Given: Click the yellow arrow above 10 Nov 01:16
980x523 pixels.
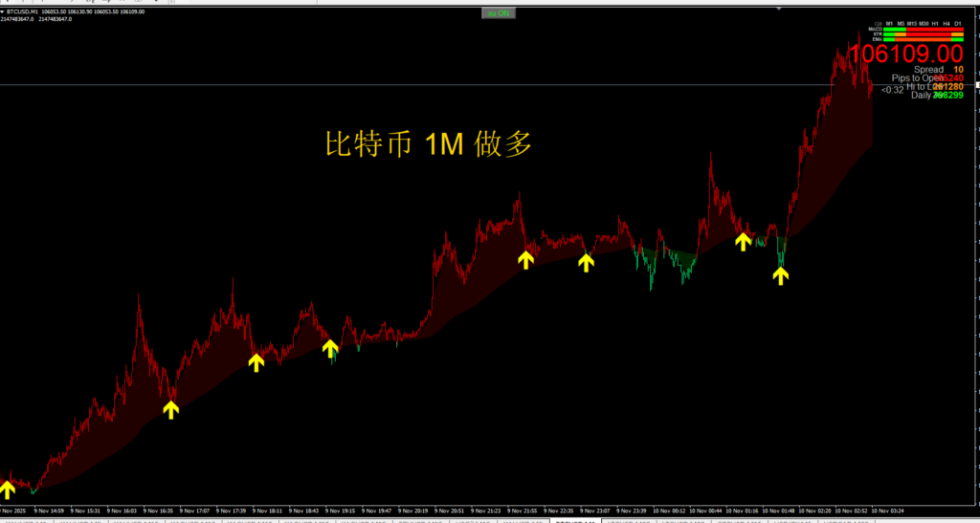Looking at the screenshot, I should click(x=743, y=241).
